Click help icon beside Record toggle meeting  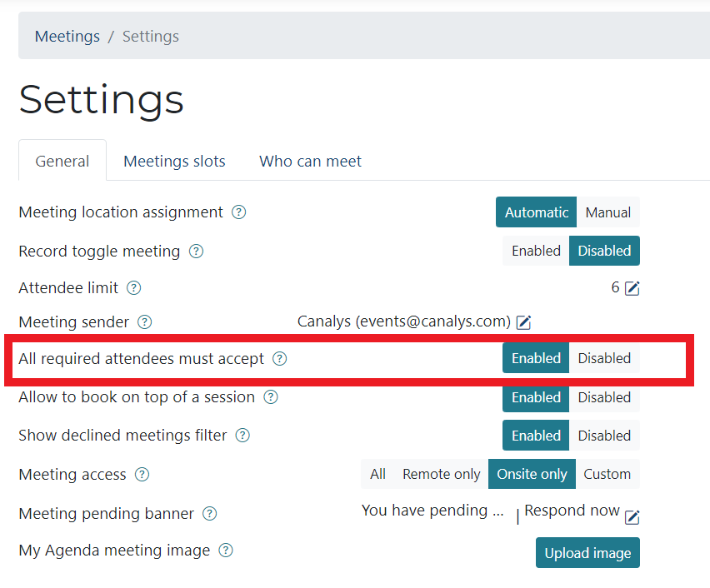click(x=196, y=251)
